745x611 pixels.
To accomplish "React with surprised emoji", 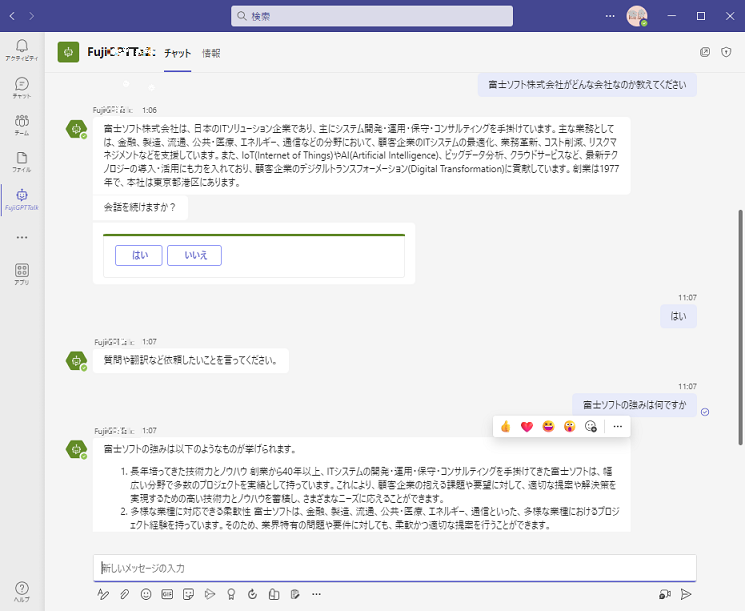I will [x=569, y=427].
